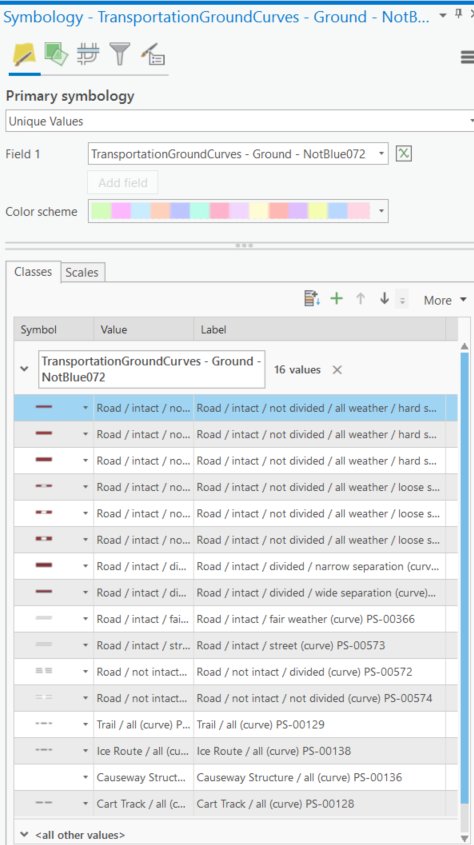Open symbol dropdown arrow for the Trail row

click(x=85, y=725)
